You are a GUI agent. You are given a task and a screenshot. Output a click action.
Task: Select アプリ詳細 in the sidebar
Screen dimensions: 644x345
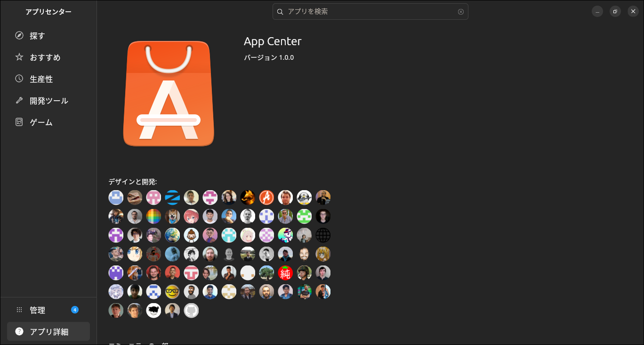[48, 332]
